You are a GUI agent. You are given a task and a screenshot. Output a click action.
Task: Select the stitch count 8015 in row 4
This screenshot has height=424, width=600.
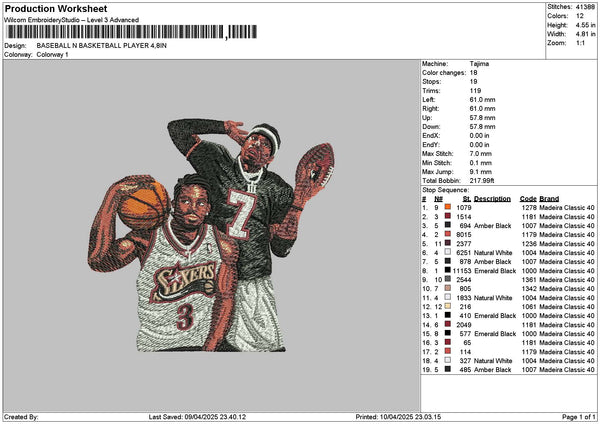[463, 235]
